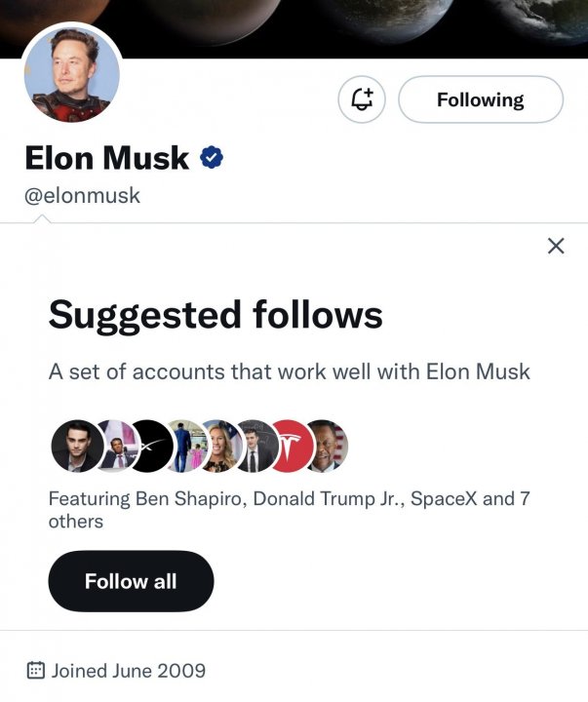Close the Suggested follows panel
Screen dimensions: 588x702
[556, 246]
